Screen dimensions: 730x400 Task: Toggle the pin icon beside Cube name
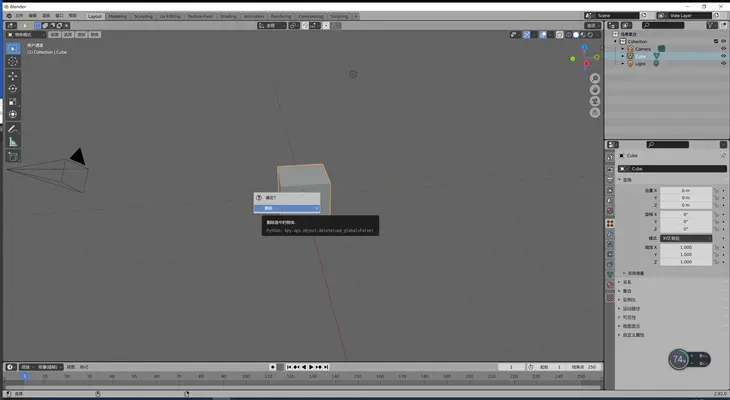pos(723,156)
